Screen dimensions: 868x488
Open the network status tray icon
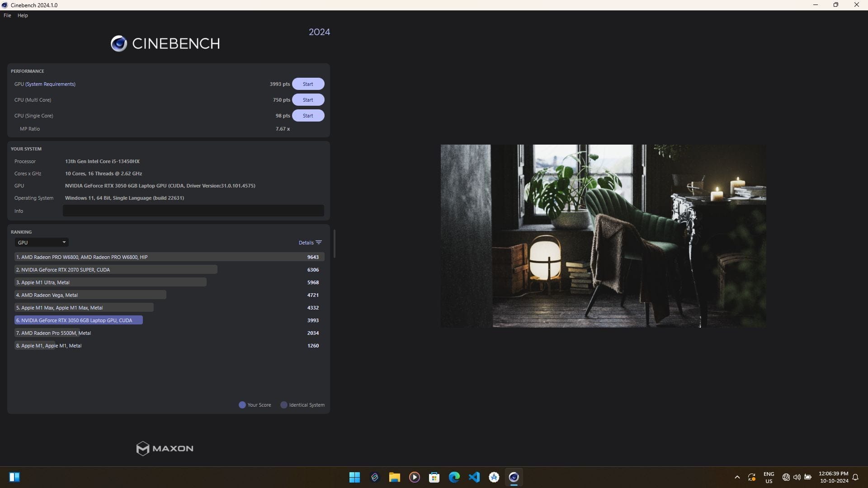(786, 477)
